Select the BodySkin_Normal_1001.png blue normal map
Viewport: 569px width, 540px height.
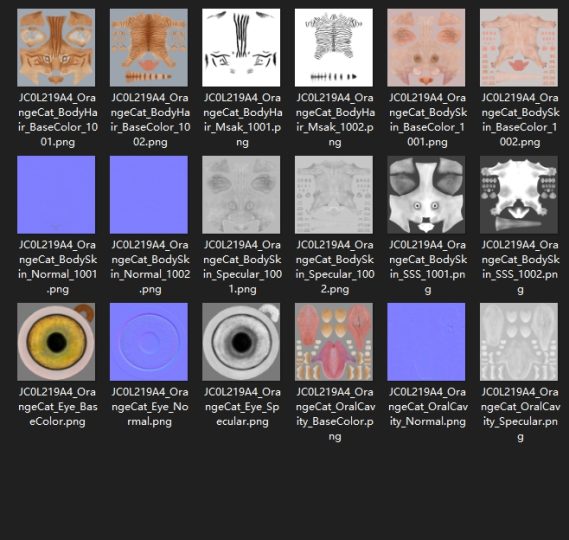[x=56, y=195]
